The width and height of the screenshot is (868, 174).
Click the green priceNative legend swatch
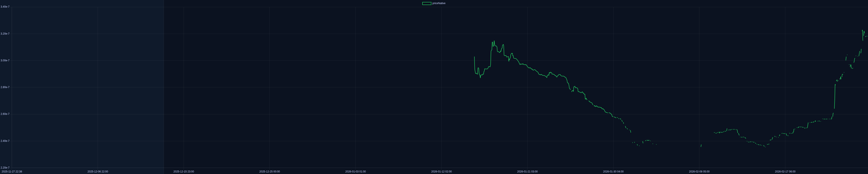coord(427,3)
